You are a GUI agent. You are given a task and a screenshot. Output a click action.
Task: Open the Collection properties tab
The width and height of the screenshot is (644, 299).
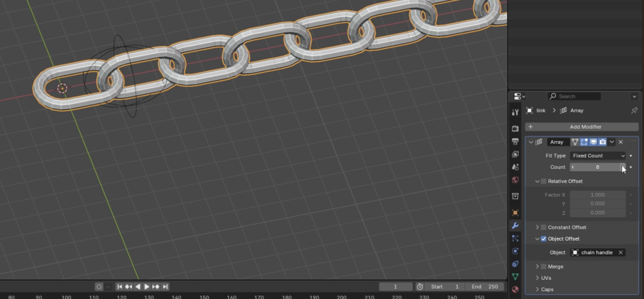515,196
